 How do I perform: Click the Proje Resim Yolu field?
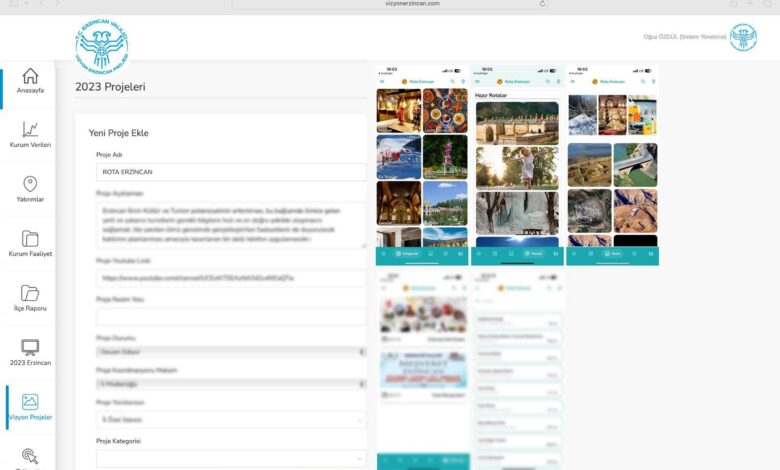tap(231, 316)
